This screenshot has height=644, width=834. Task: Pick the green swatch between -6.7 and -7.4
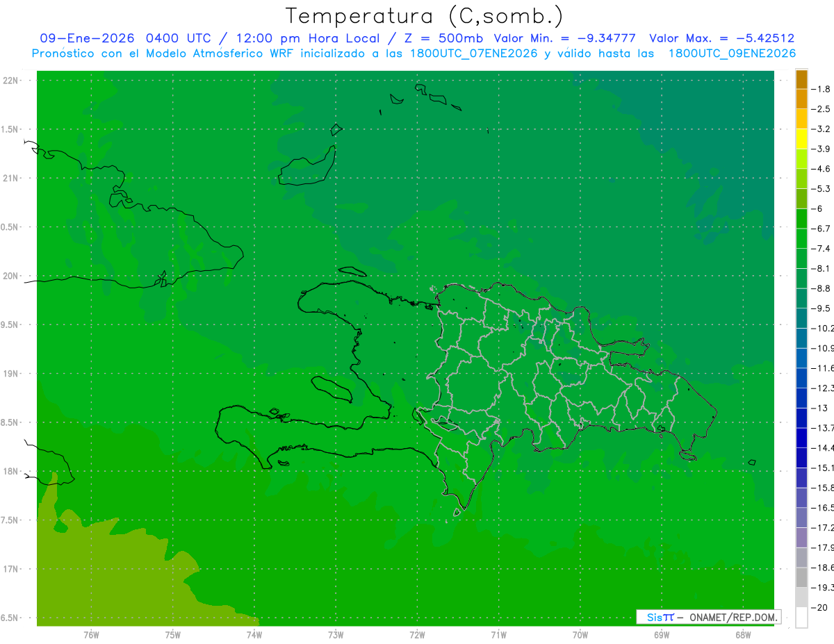pyautogui.click(x=801, y=239)
